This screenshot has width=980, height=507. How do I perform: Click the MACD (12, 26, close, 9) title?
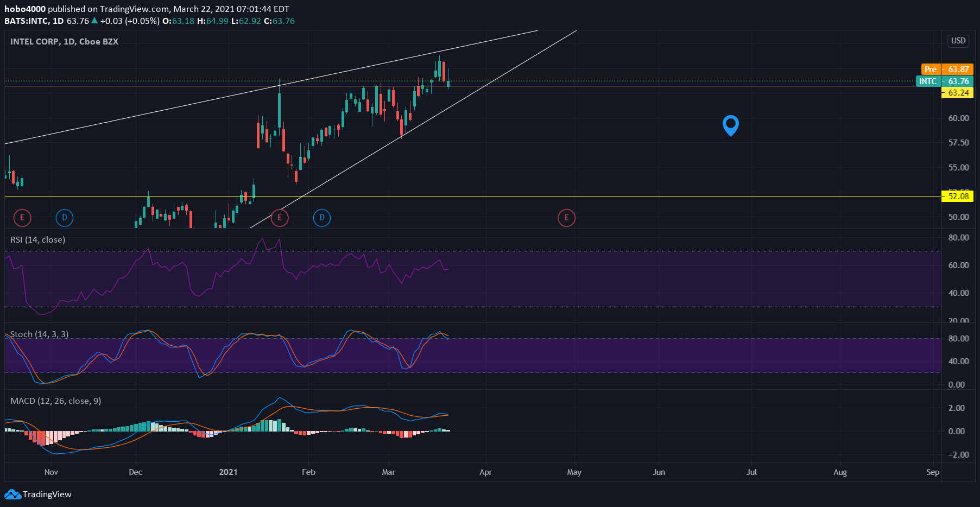coord(56,401)
